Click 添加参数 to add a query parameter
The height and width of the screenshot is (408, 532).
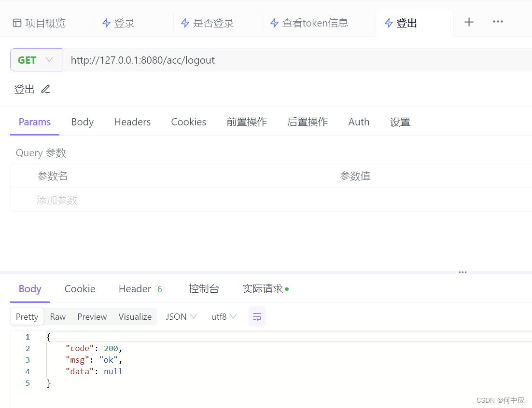(56, 200)
